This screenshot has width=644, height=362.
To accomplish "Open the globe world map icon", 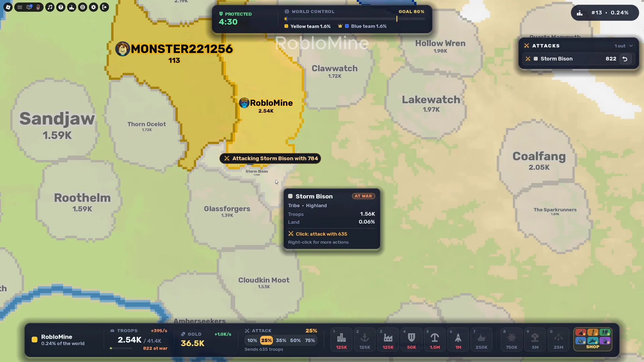I will [x=83, y=7].
